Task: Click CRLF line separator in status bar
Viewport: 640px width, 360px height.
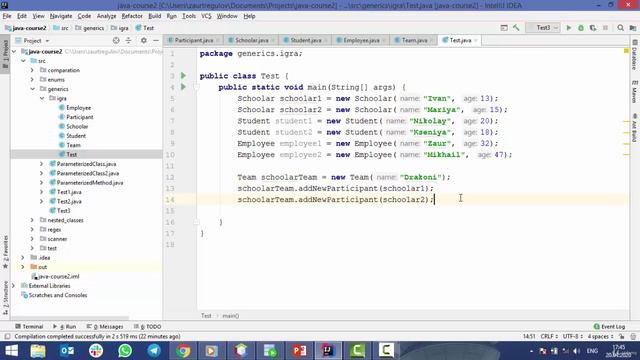Action: 549,337
